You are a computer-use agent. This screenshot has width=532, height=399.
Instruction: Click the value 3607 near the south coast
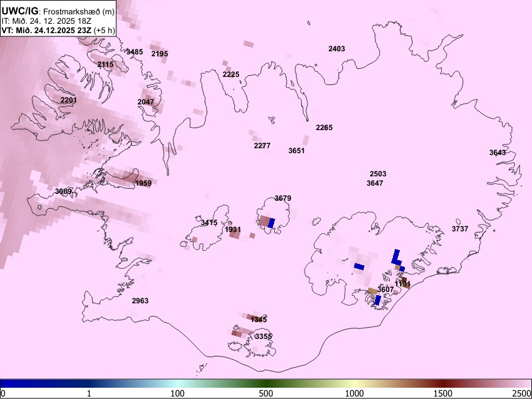click(386, 290)
